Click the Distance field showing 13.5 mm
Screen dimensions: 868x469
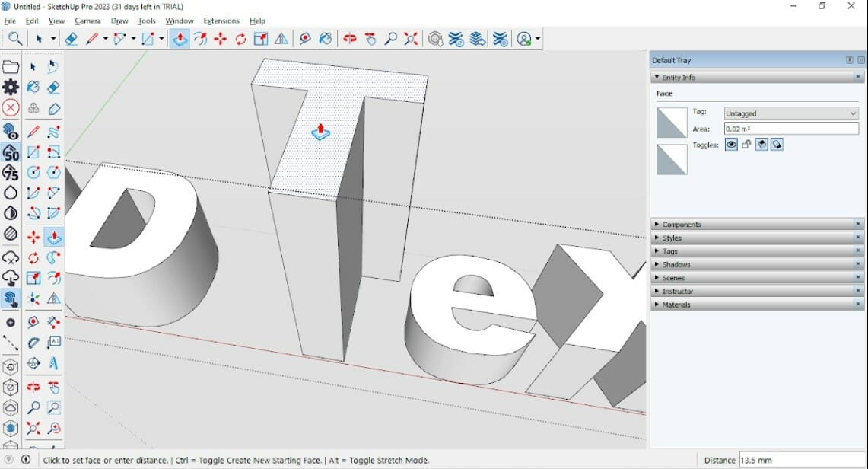pyautogui.click(x=802, y=460)
